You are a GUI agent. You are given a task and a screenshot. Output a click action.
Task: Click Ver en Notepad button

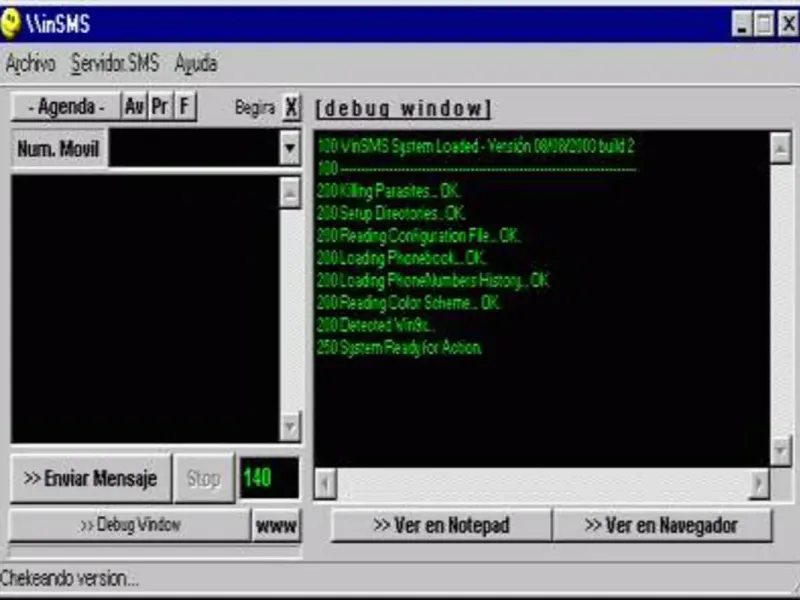pos(441,525)
